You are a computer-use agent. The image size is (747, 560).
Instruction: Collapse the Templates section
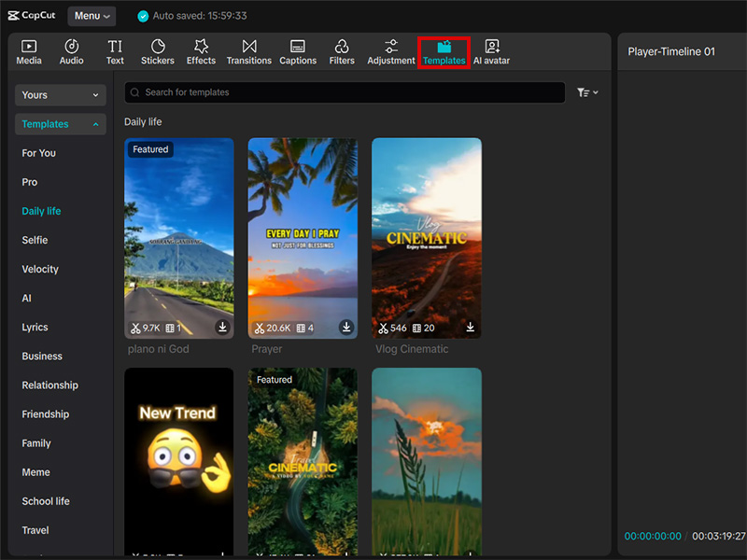[x=61, y=124]
